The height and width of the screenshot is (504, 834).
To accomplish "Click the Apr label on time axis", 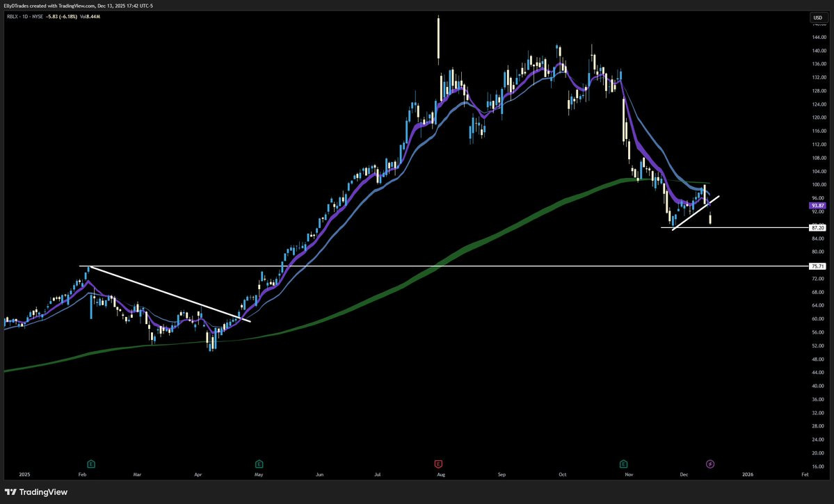I will 198,474.
